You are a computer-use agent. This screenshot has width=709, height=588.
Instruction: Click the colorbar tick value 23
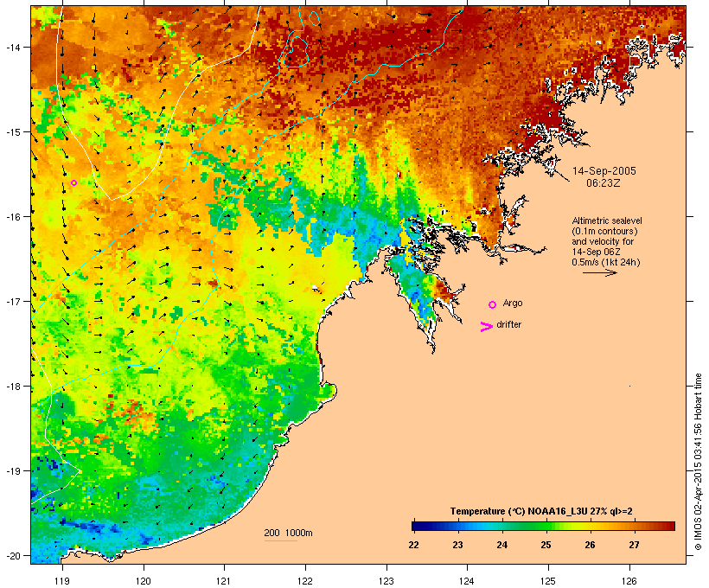click(457, 545)
